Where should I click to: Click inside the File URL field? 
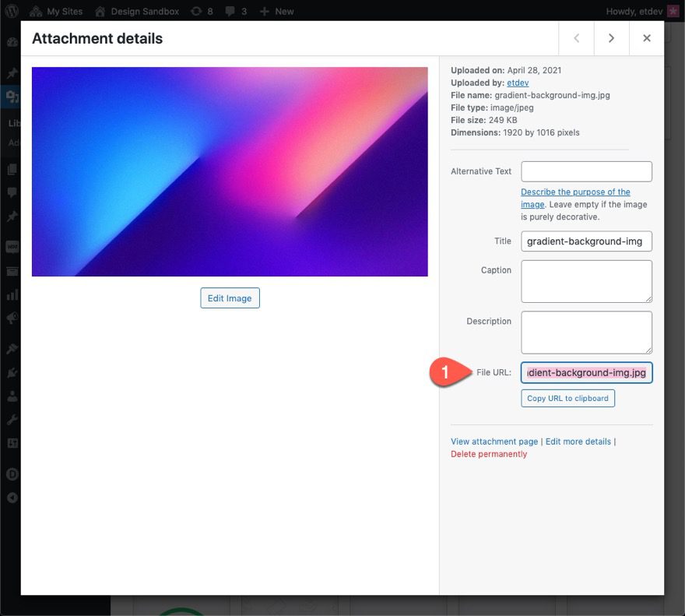pos(585,372)
